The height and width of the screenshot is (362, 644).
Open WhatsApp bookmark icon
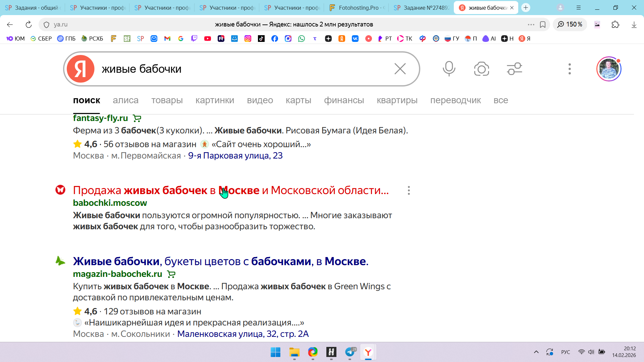pyautogui.click(x=302, y=39)
